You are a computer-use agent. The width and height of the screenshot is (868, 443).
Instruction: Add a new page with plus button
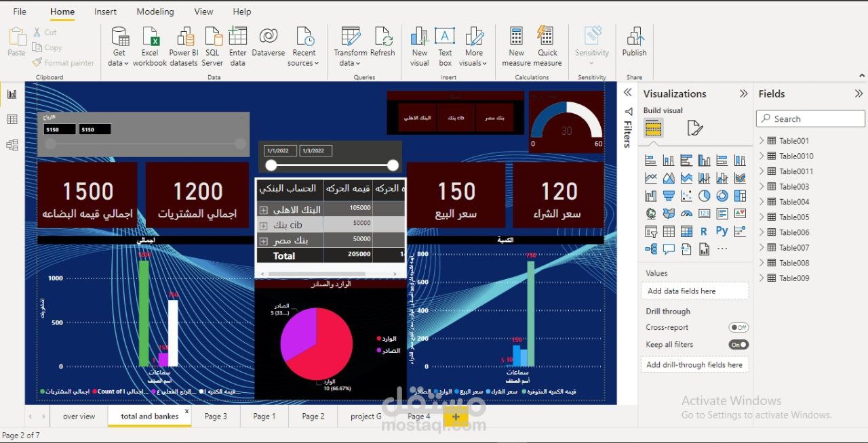point(456,416)
